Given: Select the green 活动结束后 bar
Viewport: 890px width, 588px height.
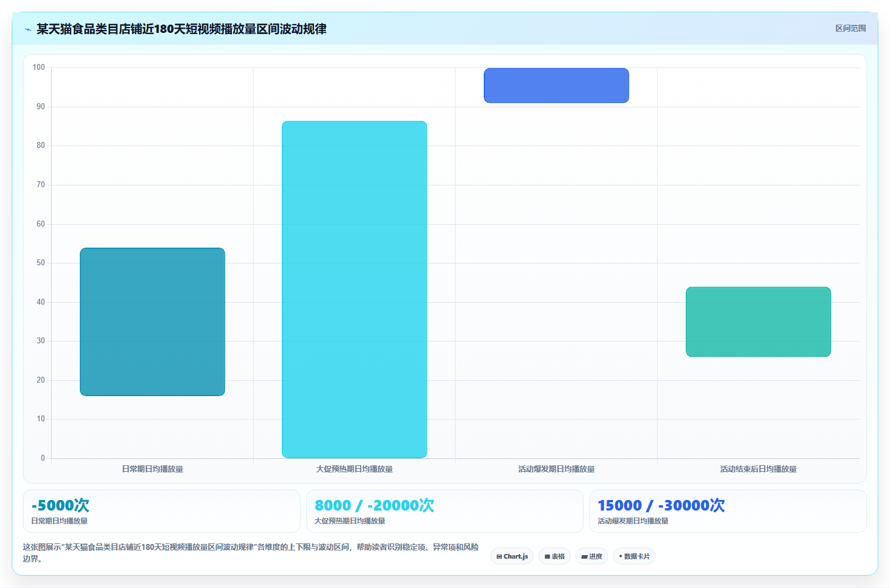Looking at the screenshot, I should [758, 322].
